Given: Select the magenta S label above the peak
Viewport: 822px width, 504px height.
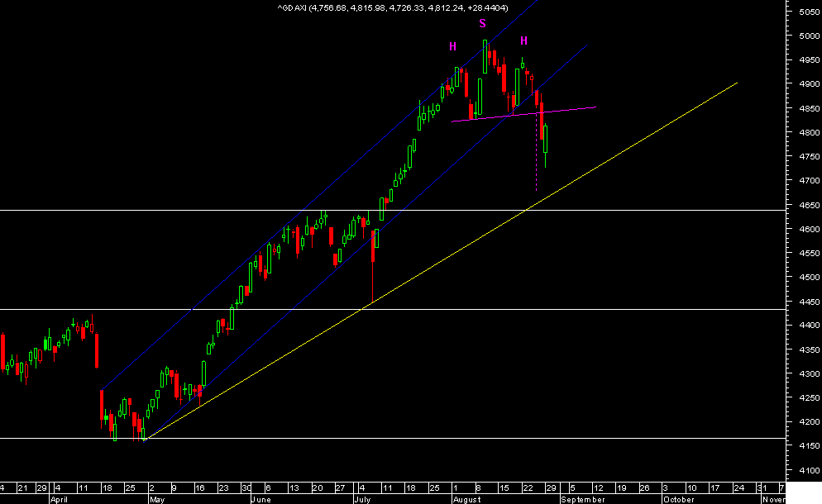Looking at the screenshot, I should pyautogui.click(x=482, y=24).
